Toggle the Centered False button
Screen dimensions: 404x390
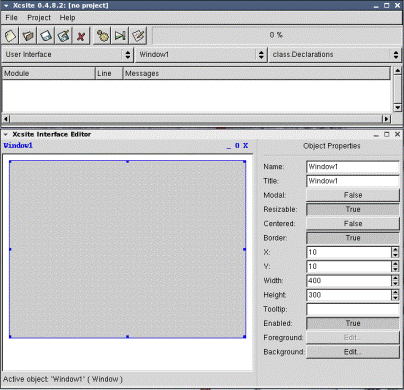pyautogui.click(x=353, y=224)
